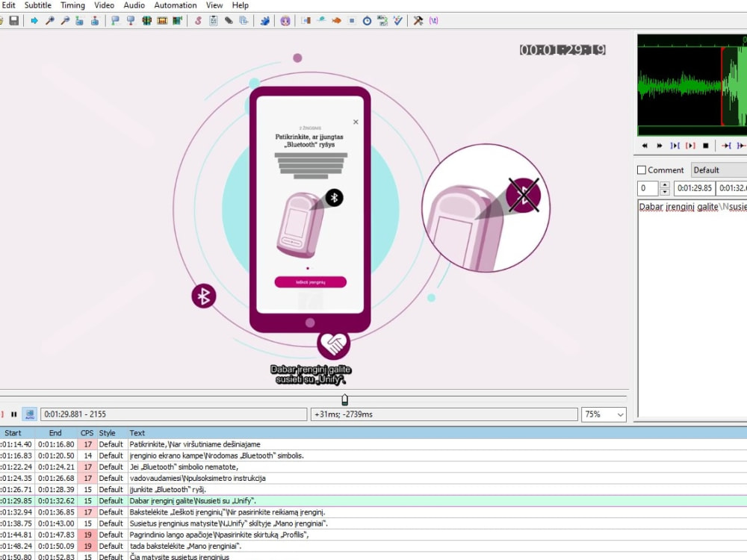747x560 pixels.
Task: Open Timing Post-Processor clock icon
Action: coord(367,20)
